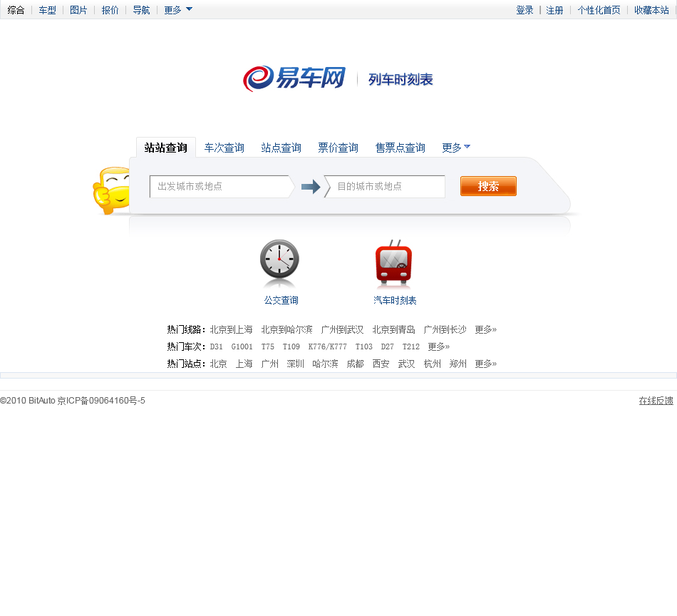Open the 公交查询 text link

281,300
